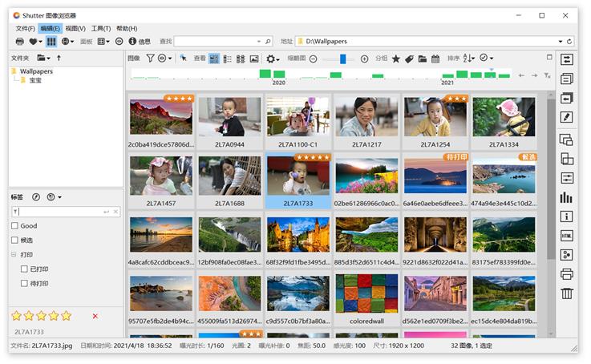Clear the timeline filter icon
Screen dimensions: 591x364
(x=547, y=75)
